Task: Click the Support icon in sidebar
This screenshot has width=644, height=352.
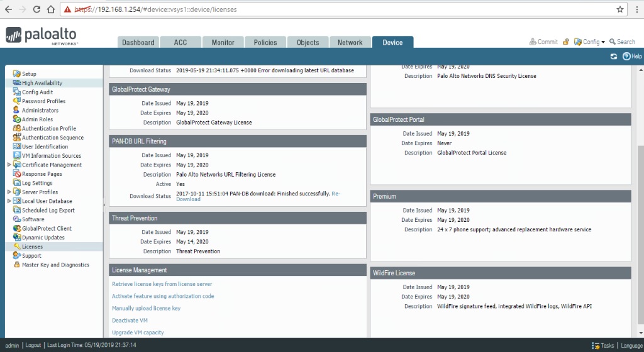Action: click(16, 256)
